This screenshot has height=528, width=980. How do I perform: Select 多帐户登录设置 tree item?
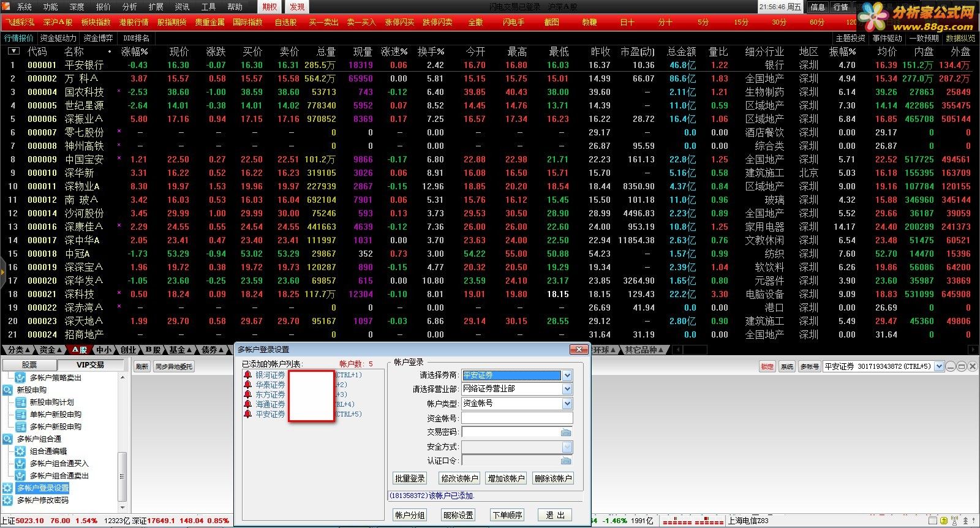point(43,488)
